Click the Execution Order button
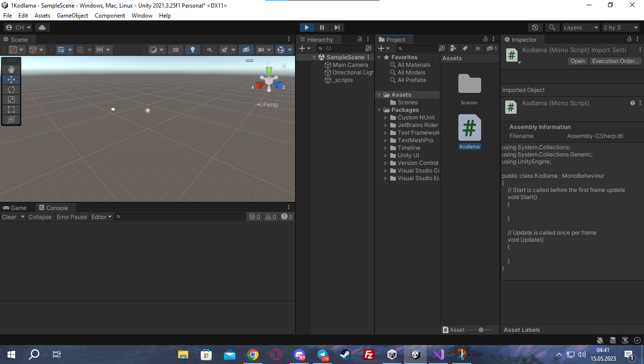 (616, 61)
